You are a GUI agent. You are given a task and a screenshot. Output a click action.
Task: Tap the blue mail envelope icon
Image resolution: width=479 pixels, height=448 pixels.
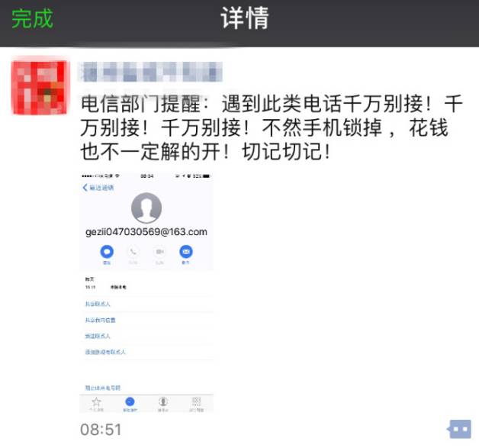click(x=186, y=252)
